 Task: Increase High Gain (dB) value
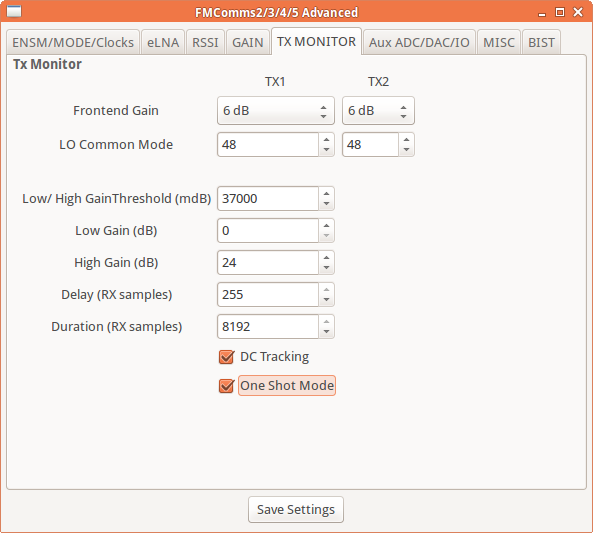(326, 257)
